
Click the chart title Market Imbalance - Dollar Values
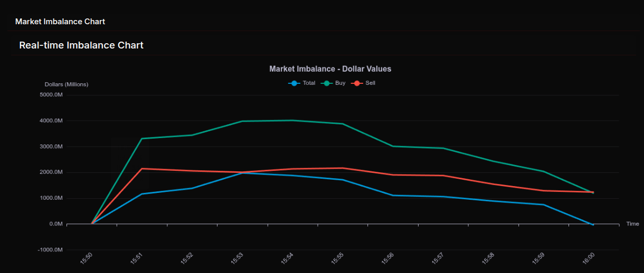click(330, 69)
